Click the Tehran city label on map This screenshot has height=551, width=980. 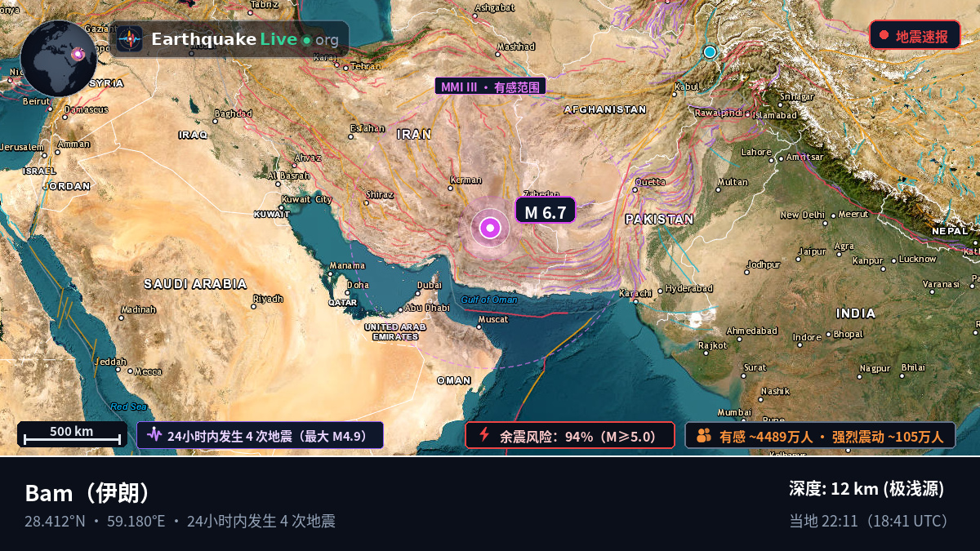click(366, 66)
